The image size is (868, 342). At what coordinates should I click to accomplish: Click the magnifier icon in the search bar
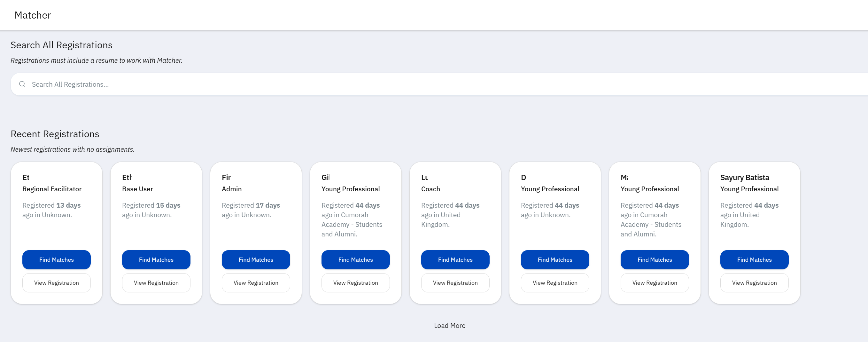[23, 84]
